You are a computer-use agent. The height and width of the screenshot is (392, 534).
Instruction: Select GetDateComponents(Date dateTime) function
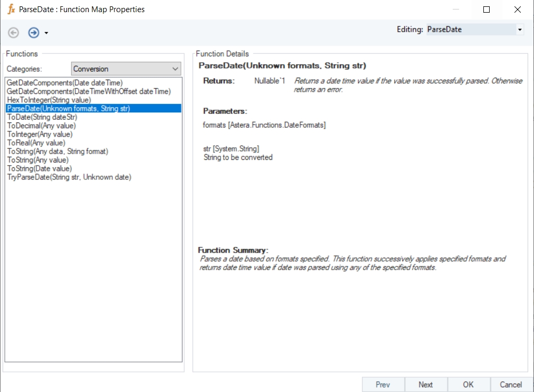point(64,83)
